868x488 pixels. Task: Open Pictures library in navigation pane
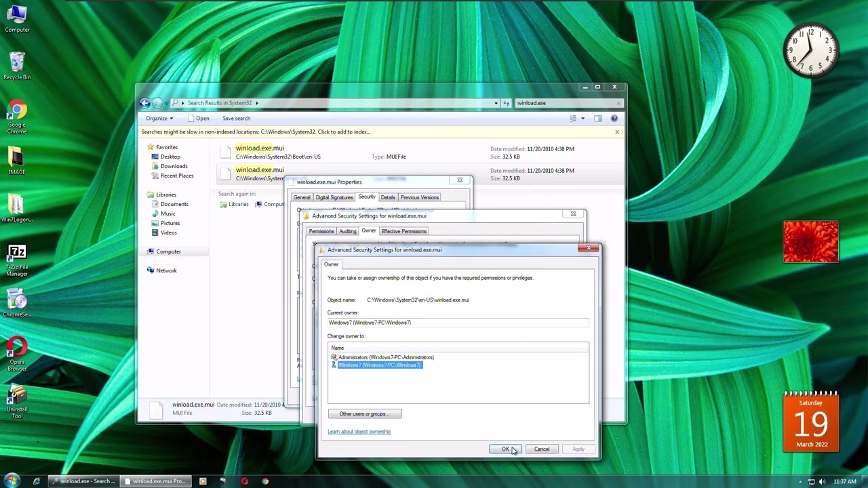[x=170, y=223]
